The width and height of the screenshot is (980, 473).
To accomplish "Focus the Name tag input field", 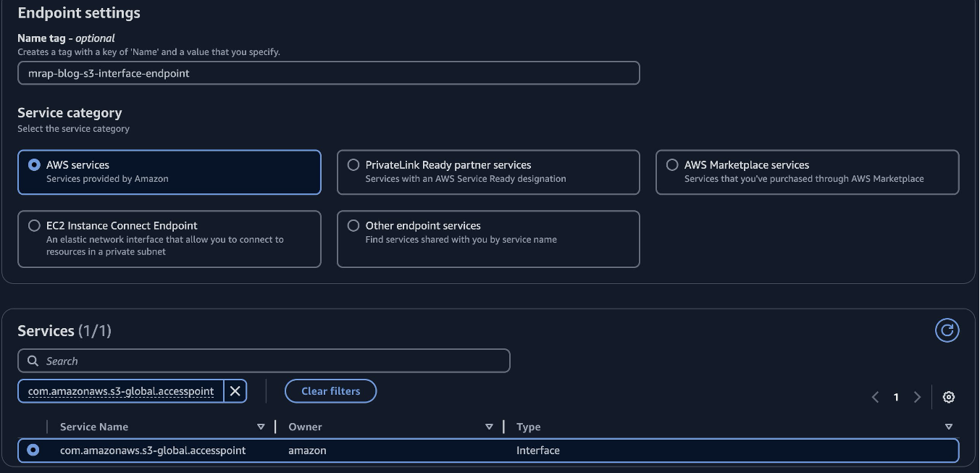I will [328, 72].
